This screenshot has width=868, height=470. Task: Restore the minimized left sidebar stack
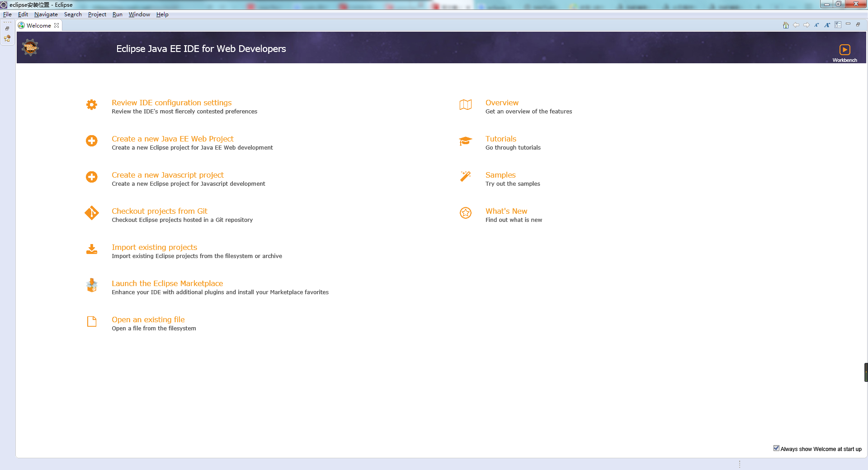[x=7, y=28]
